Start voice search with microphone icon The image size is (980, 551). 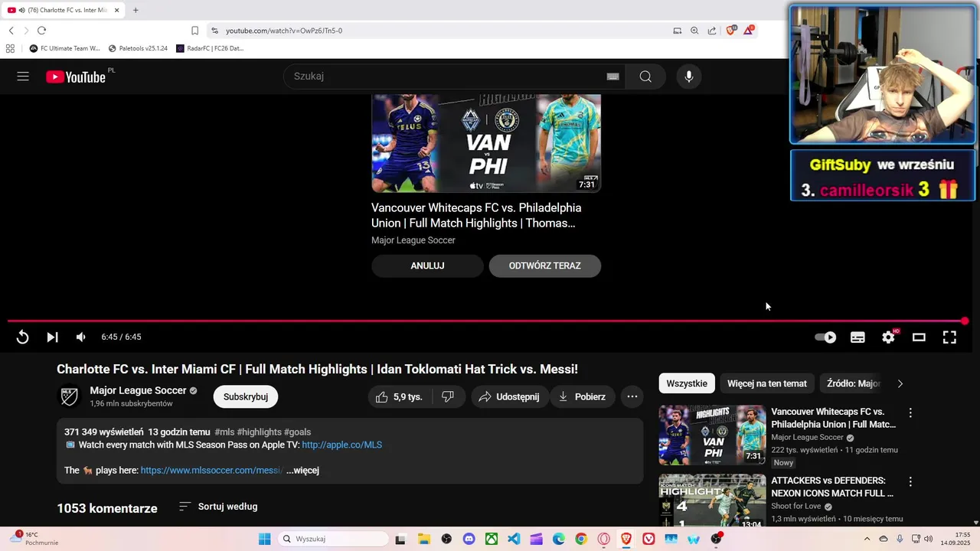[689, 77]
